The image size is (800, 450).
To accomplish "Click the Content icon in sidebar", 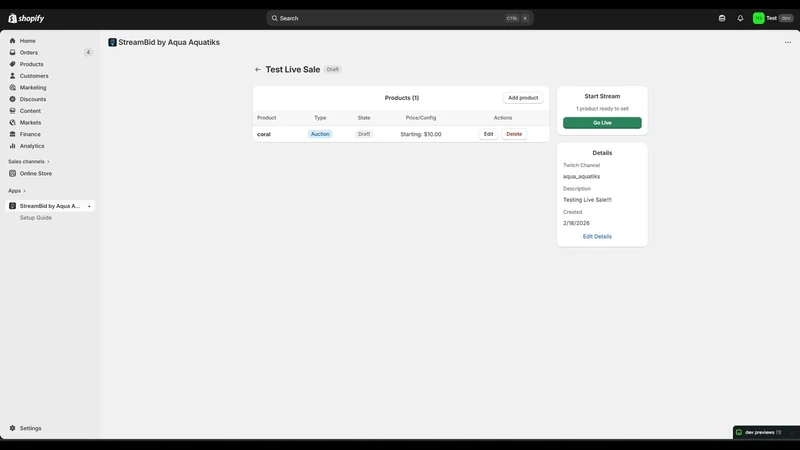I will pyautogui.click(x=13, y=111).
